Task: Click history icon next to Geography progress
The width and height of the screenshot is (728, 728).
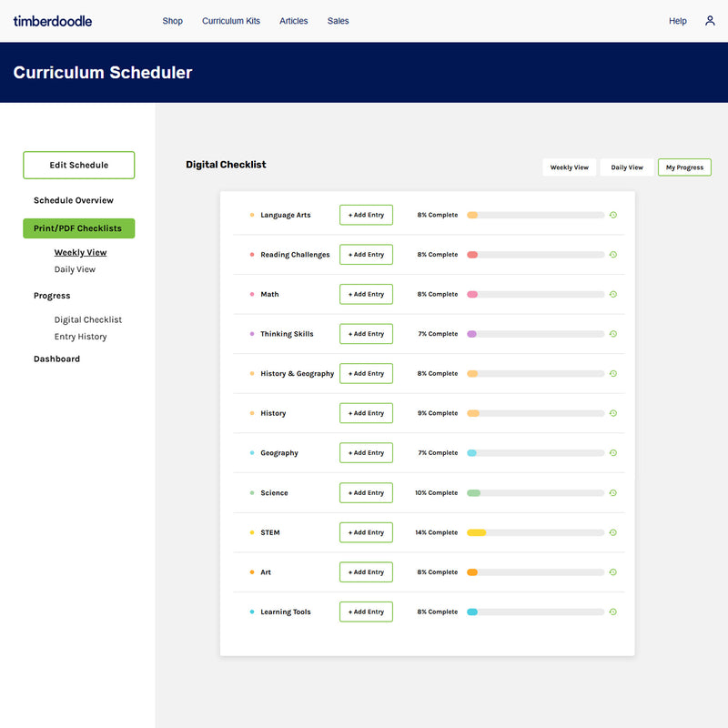Action: click(x=613, y=452)
